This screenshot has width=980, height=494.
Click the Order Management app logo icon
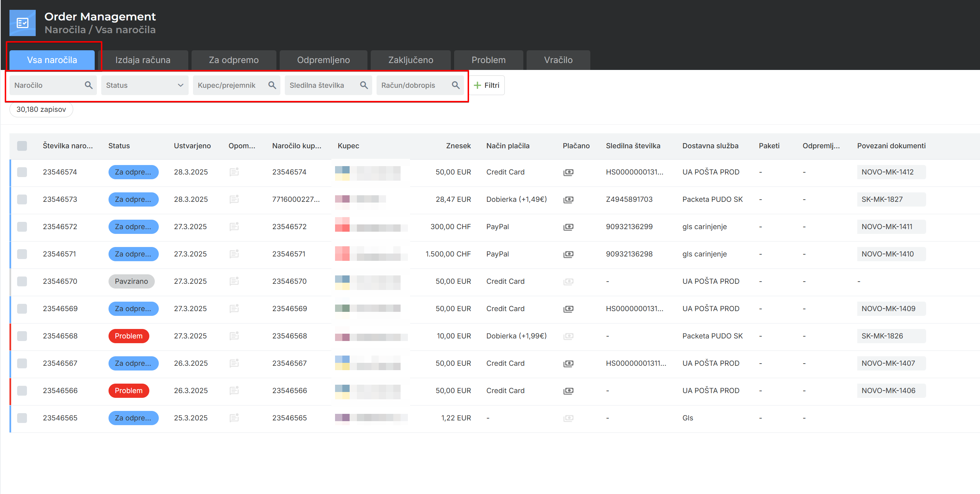click(23, 23)
